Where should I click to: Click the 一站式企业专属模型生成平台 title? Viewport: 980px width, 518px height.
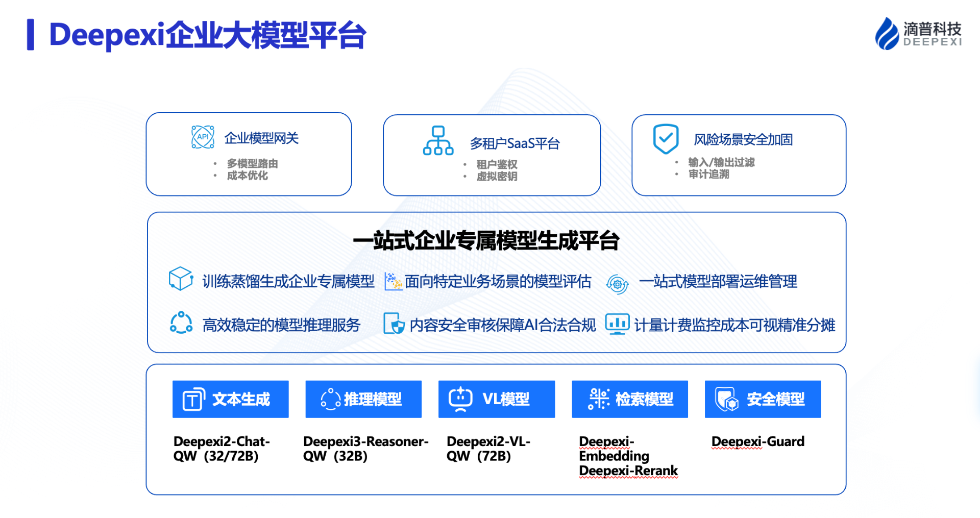[486, 240]
